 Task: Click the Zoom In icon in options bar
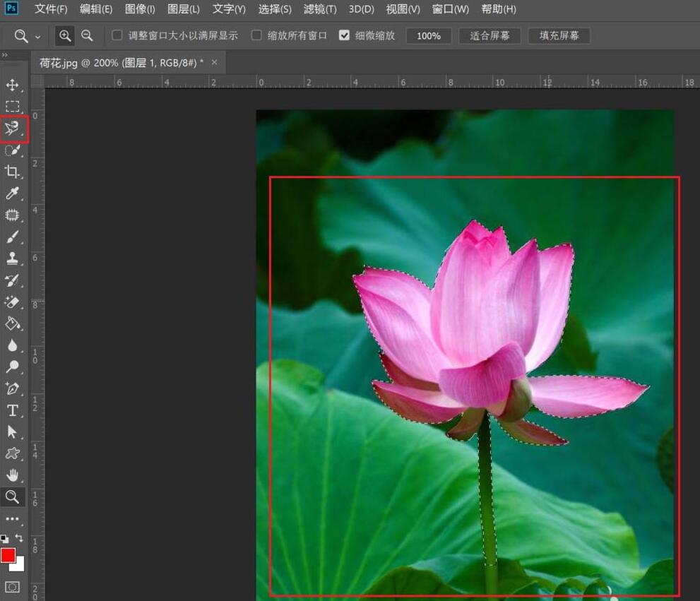(64, 35)
